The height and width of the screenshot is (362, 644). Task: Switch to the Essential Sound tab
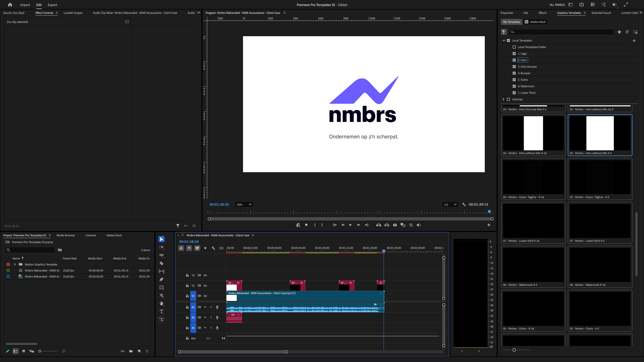(x=601, y=13)
